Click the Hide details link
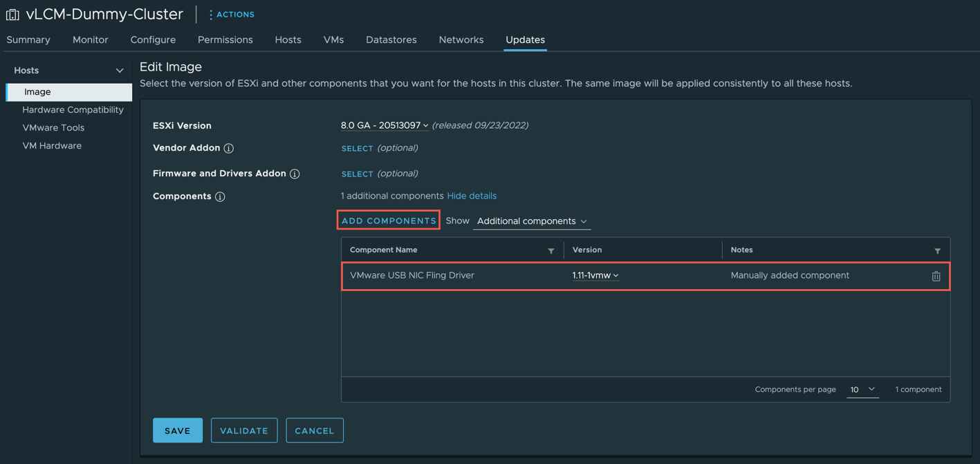 472,196
